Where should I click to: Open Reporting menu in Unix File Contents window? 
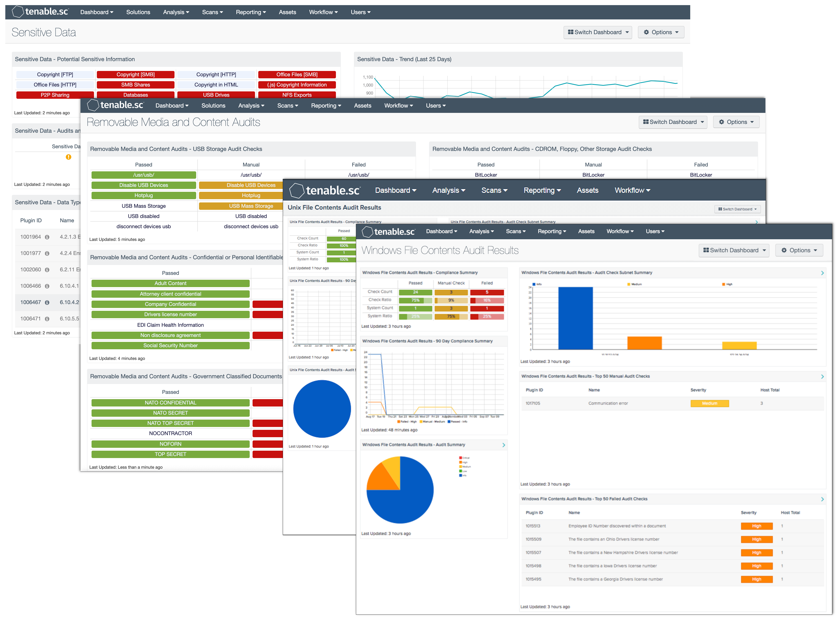(542, 191)
